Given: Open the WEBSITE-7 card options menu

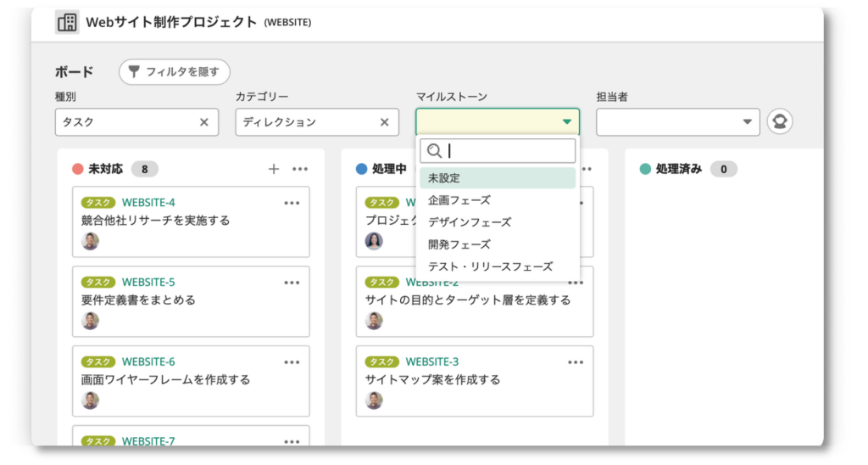Looking at the screenshot, I should click(x=292, y=442).
